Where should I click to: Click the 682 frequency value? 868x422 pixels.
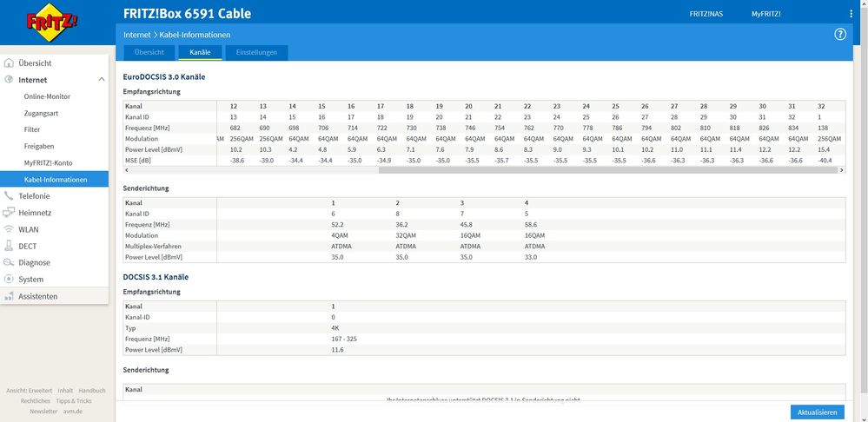(235, 128)
